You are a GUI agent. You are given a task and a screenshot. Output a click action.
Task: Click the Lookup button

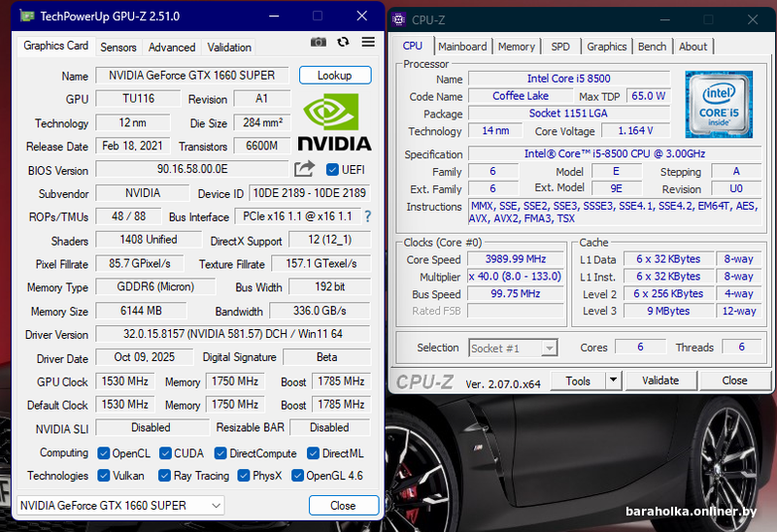pos(335,76)
